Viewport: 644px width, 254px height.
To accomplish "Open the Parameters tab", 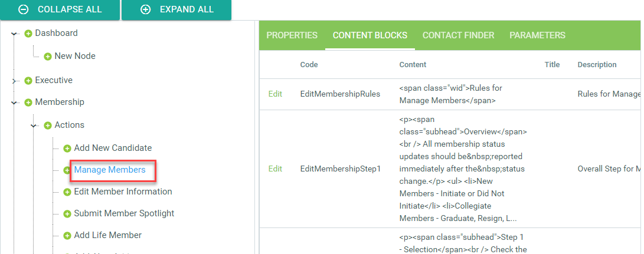I will [x=537, y=35].
